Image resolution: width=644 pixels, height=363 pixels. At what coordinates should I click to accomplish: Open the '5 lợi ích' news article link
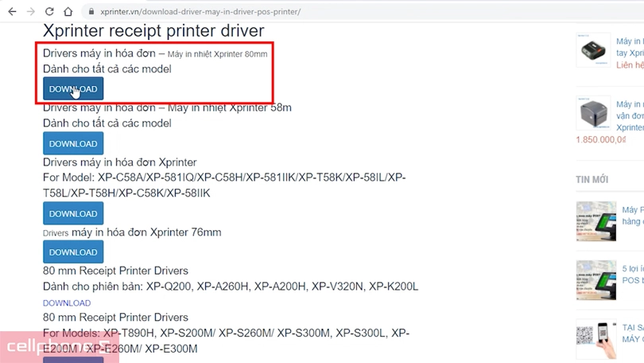633,274
